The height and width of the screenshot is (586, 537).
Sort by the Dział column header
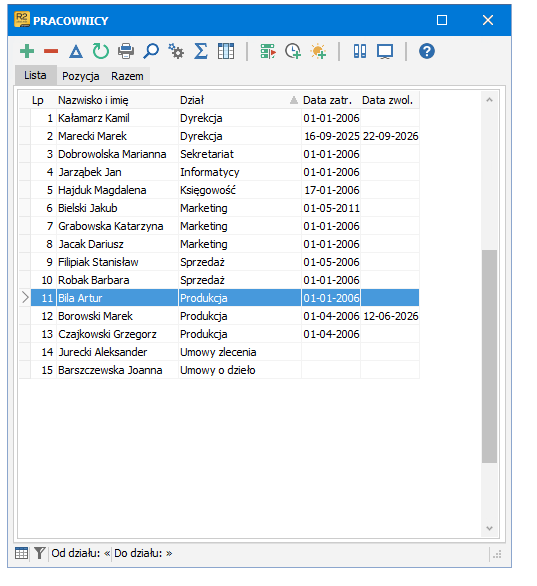coord(240,100)
